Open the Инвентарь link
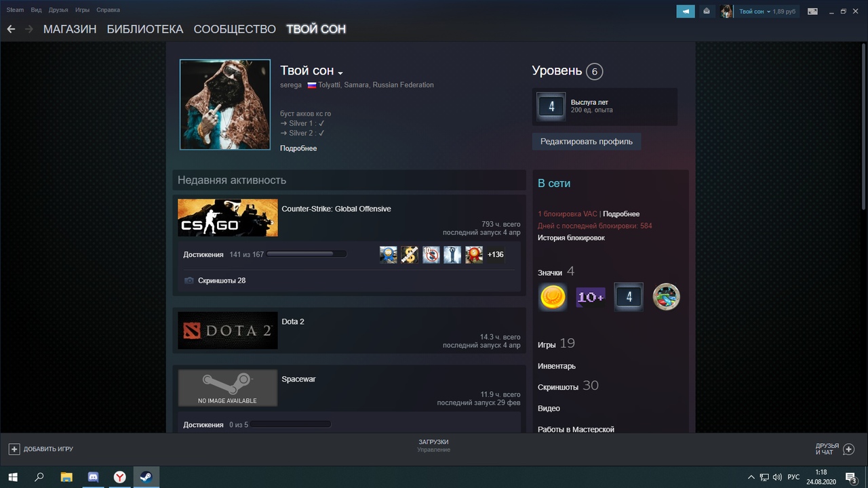Screen dimensions: 868x488 point(557,366)
